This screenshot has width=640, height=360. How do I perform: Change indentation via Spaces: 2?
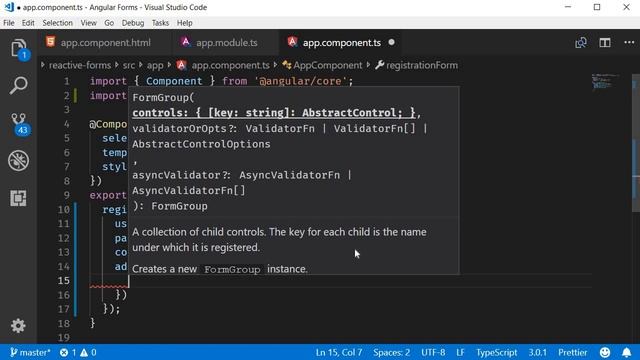tap(391, 352)
